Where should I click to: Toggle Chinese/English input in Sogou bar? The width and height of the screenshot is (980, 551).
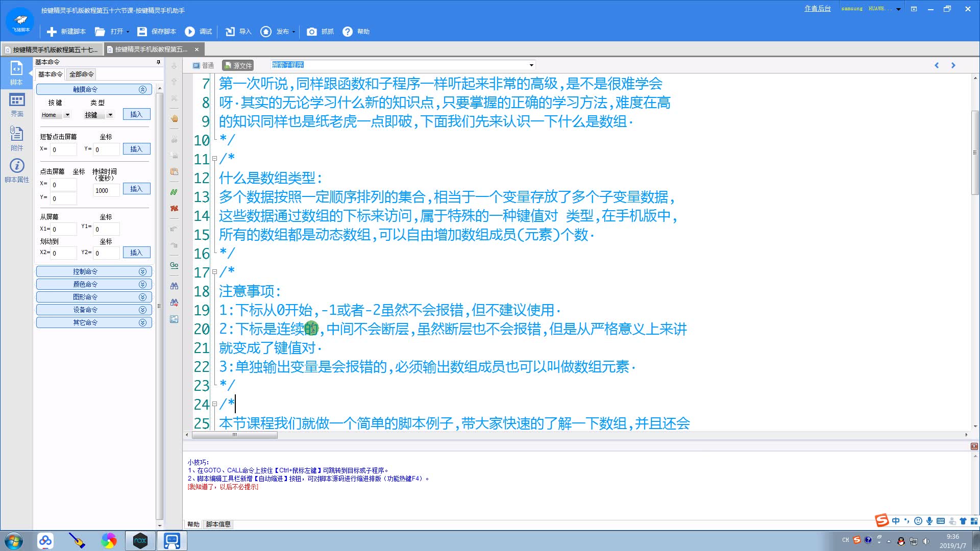(896, 520)
